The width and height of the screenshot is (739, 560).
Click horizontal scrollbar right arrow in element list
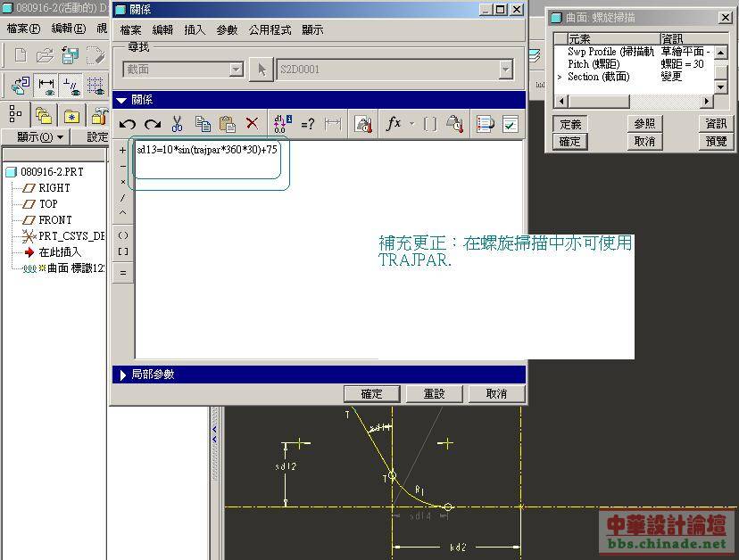coord(706,102)
